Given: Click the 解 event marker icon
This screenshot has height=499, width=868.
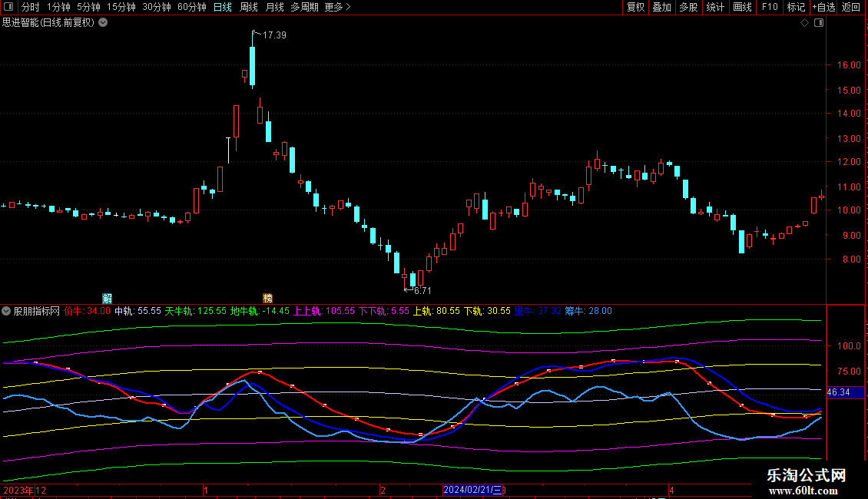Looking at the screenshot, I should (x=108, y=298).
